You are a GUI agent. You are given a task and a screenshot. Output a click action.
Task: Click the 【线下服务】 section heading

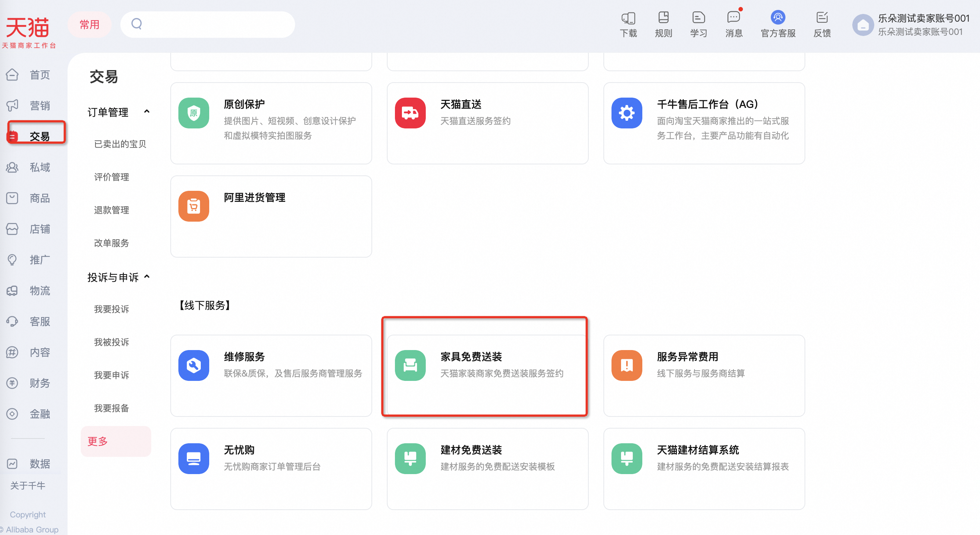pos(204,306)
